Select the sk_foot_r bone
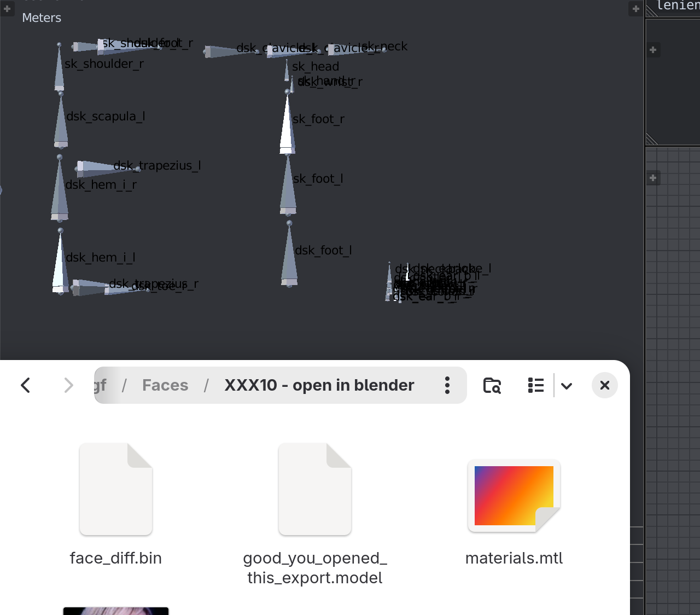Viewport: 700px width, 615px height. tap(287, 121)
